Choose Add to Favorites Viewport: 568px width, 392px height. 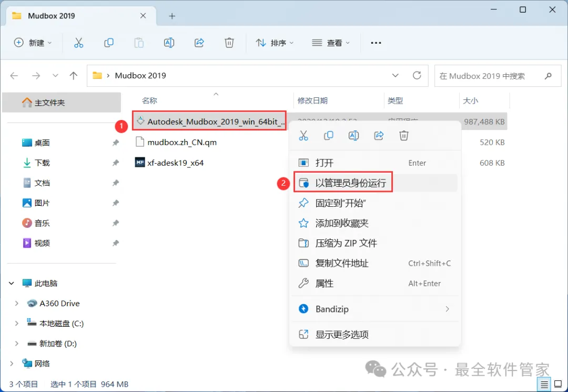point(375,223)
